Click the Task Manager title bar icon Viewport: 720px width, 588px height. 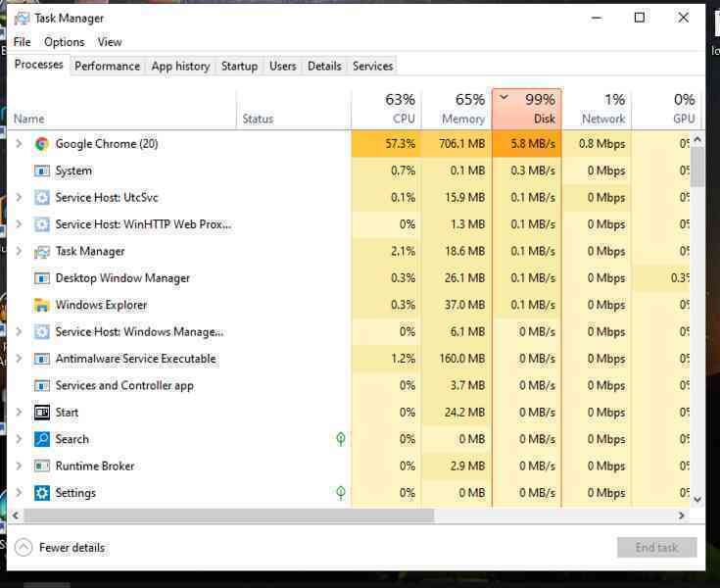tap(22, 19)
